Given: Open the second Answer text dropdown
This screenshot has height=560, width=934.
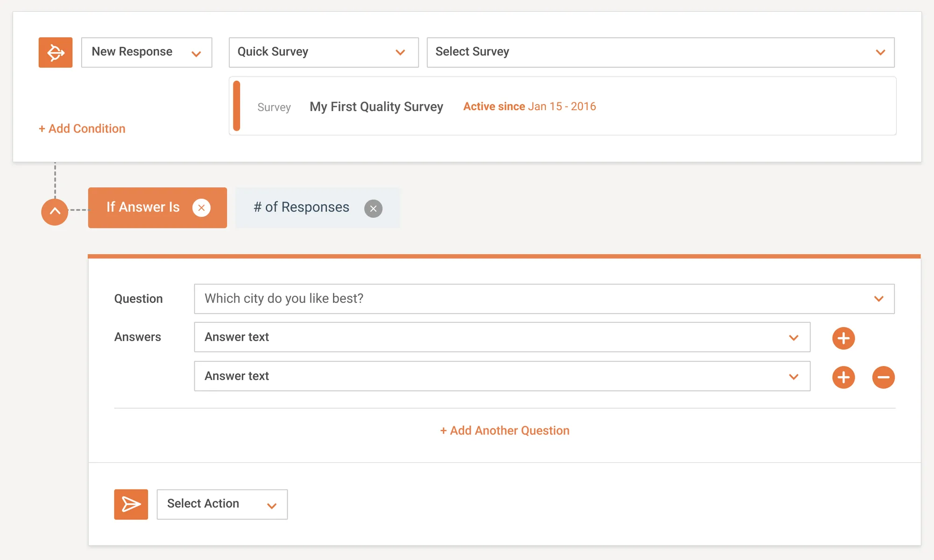Looking at the screenshot, I should point(502,376).
